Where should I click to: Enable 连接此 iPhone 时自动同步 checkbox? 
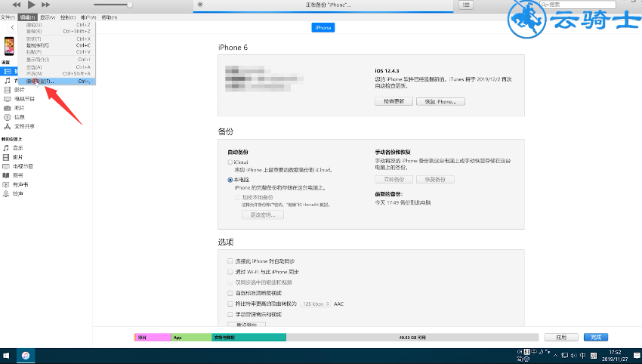230,261
